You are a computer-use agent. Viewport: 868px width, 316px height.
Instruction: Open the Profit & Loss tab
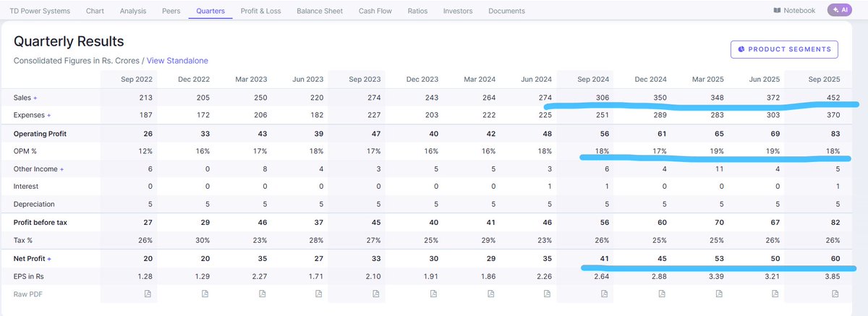pyautogui.click(x=260, y=11)
